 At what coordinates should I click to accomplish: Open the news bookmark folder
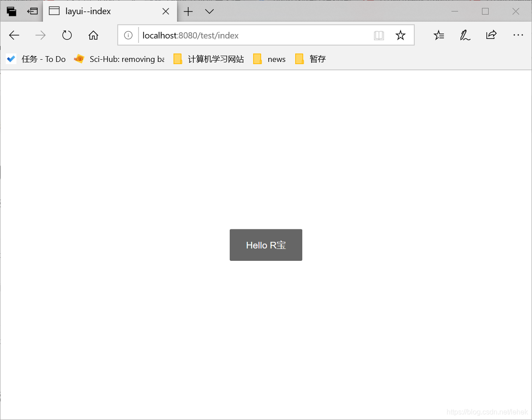tap(270, 59)
